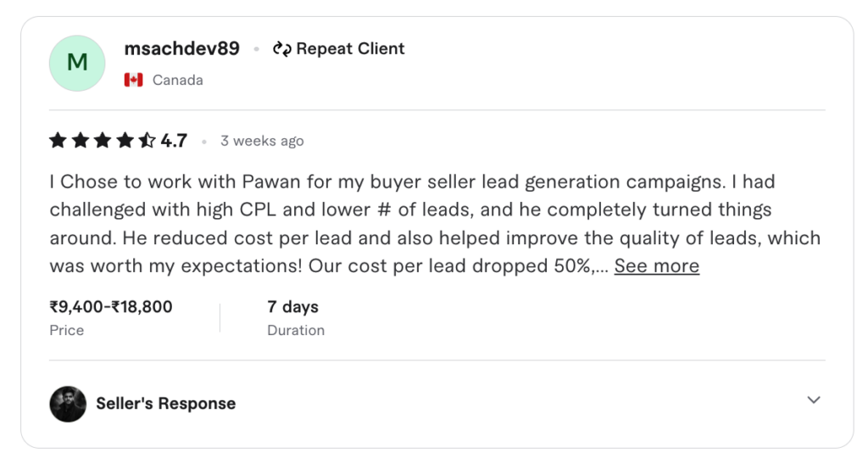Click the 7 days duration value
This screenshot has width=868, height=458.
[x=292, y=307]
